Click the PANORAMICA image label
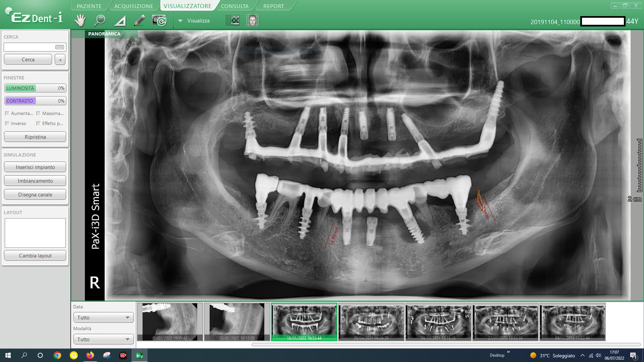Screen dimensions: 644x362 104,34
